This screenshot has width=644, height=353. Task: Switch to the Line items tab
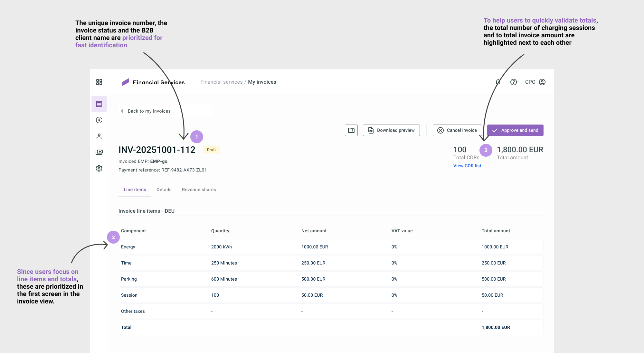point(135,190)
